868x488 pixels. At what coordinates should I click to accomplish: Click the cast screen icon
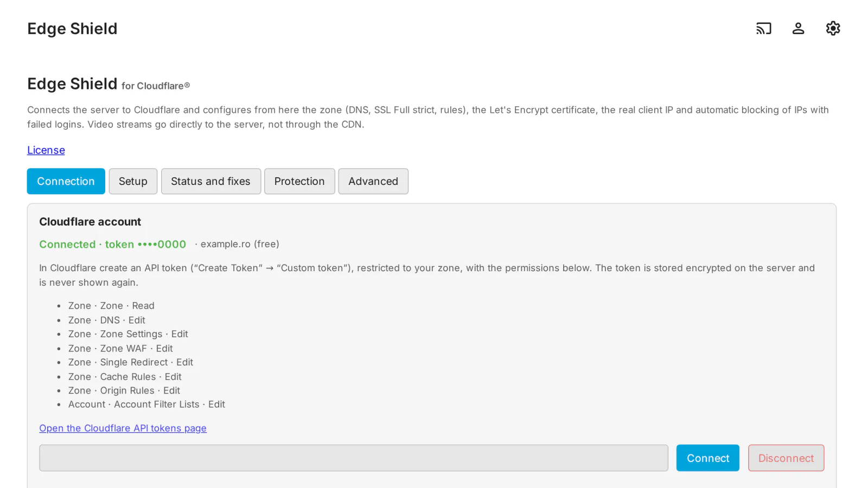[x=763, y=28]
